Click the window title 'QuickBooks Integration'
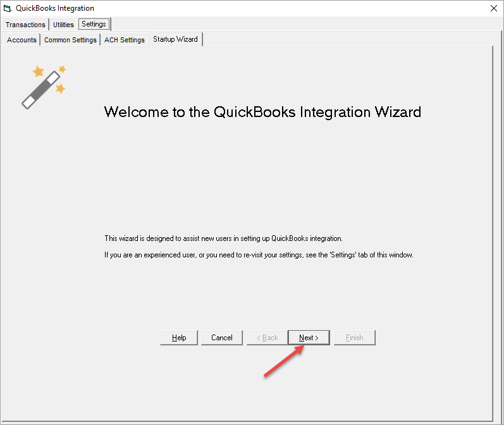This screenshot has width=504, height=425. click(55, 8)
